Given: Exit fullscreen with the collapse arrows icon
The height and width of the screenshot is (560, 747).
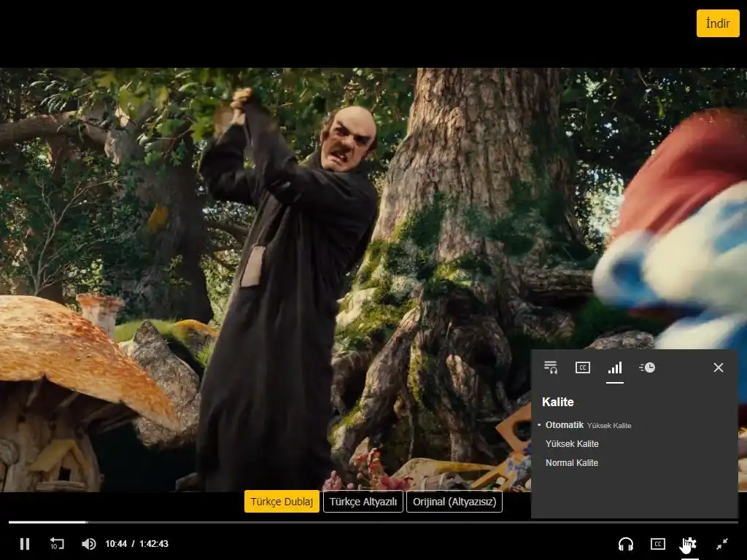Looking at the screenshot, I should [722, 544].
